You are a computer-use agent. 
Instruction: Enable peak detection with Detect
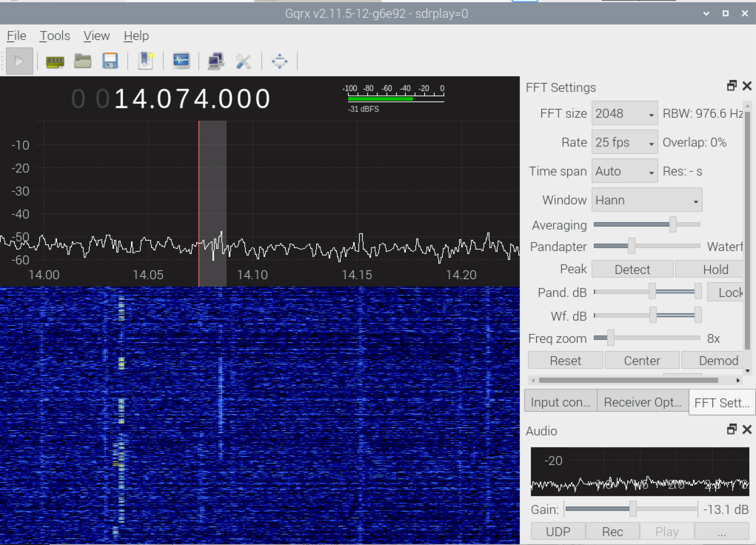point(632,269)
